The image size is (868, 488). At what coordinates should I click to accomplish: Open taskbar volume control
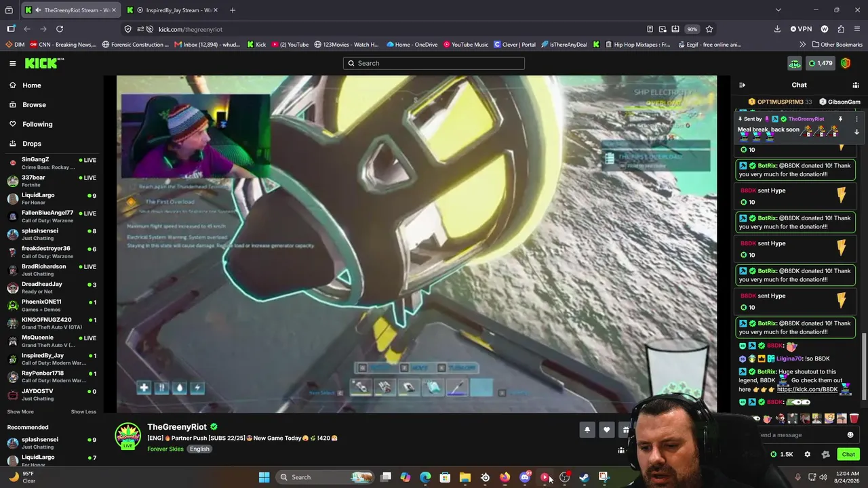tap(823, 477)
